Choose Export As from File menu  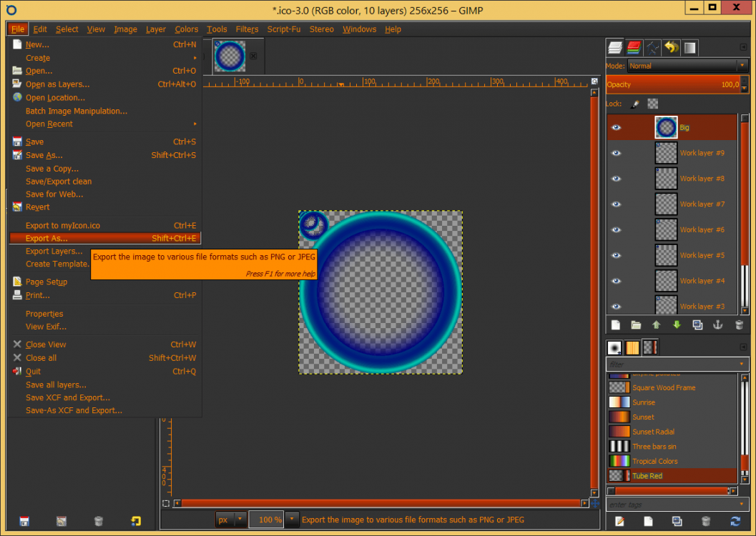104,239
